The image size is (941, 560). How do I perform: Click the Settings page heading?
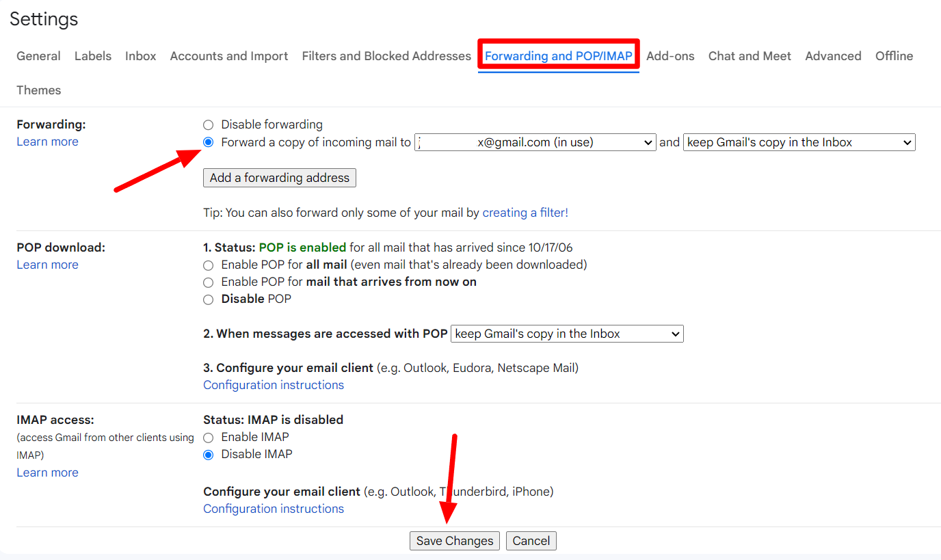pos(44,19)
